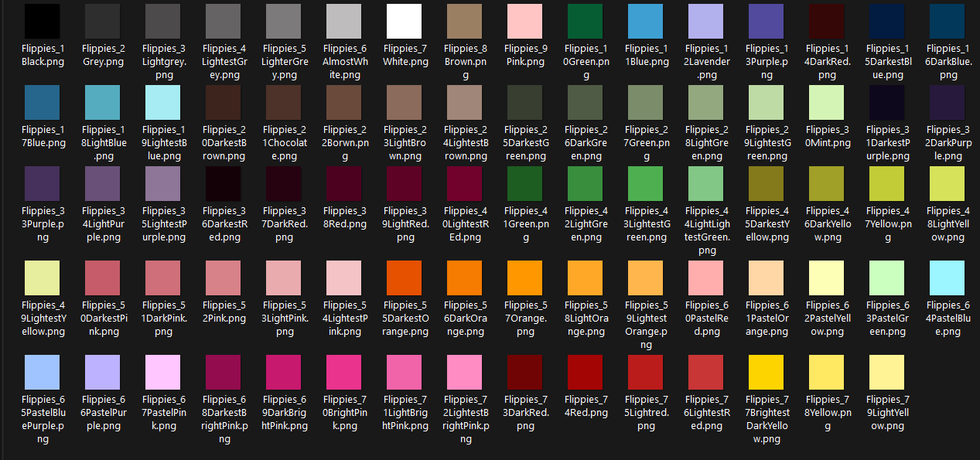980x460 pixels.
Task: Select the Flippies_21Chocolate.png thumbnail
Action: click(x=284, y=102)
